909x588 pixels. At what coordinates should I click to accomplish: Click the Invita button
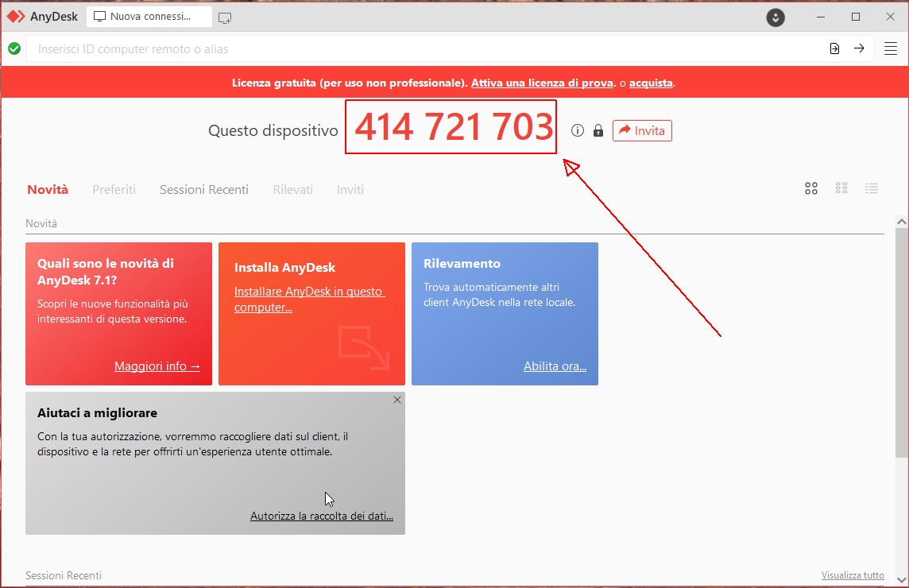[x=642, y=130]
